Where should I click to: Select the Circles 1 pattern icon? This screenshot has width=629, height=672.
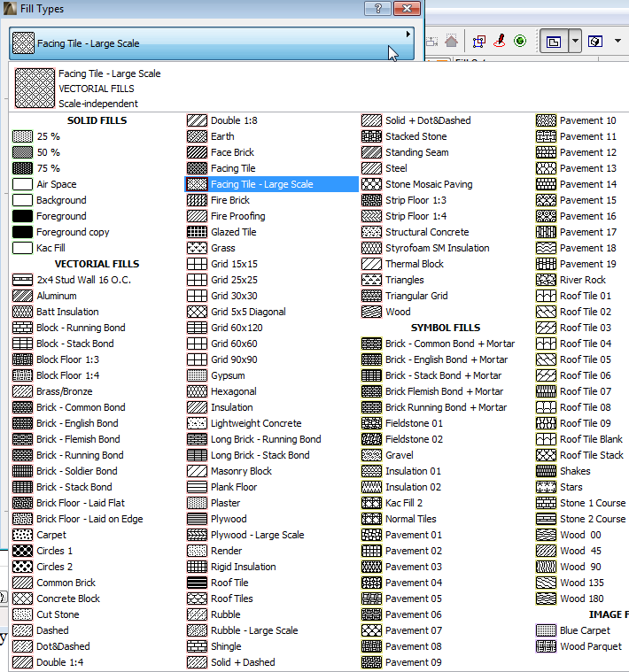pos(22,551)
